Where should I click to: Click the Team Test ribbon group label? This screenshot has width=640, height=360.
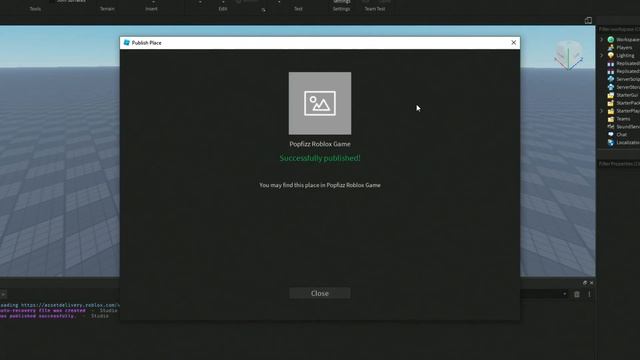[x=375, y=9]
